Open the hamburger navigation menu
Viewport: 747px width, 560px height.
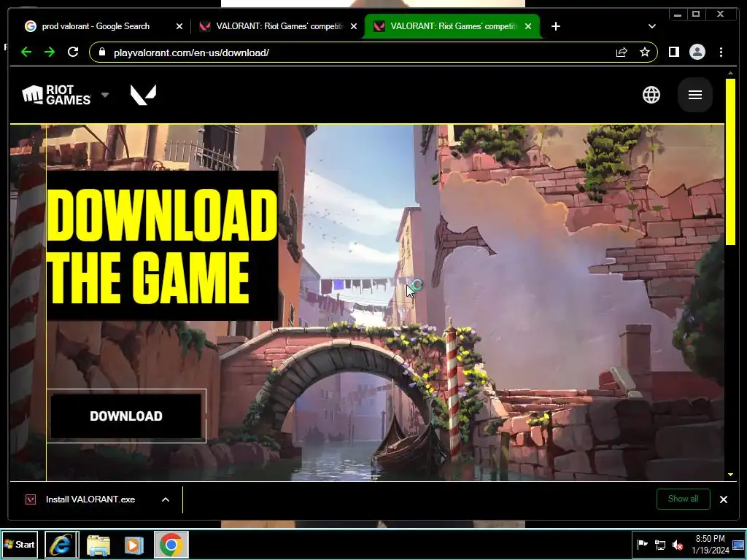694,95
